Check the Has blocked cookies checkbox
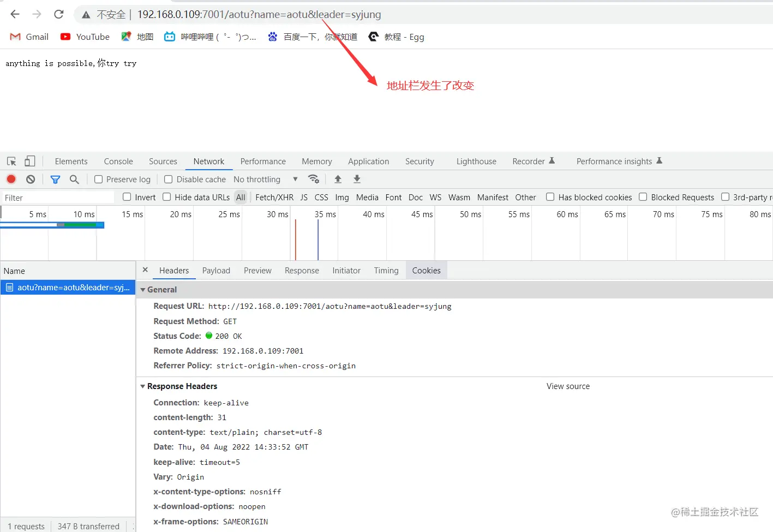 [x=550, y=197]
